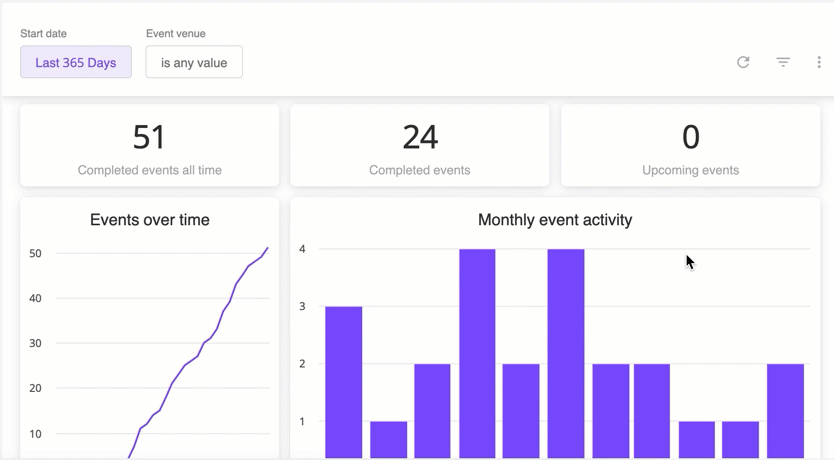Click the 50 label on Events over time axis
The image size is (834, 460).
(x=35, y=253)
